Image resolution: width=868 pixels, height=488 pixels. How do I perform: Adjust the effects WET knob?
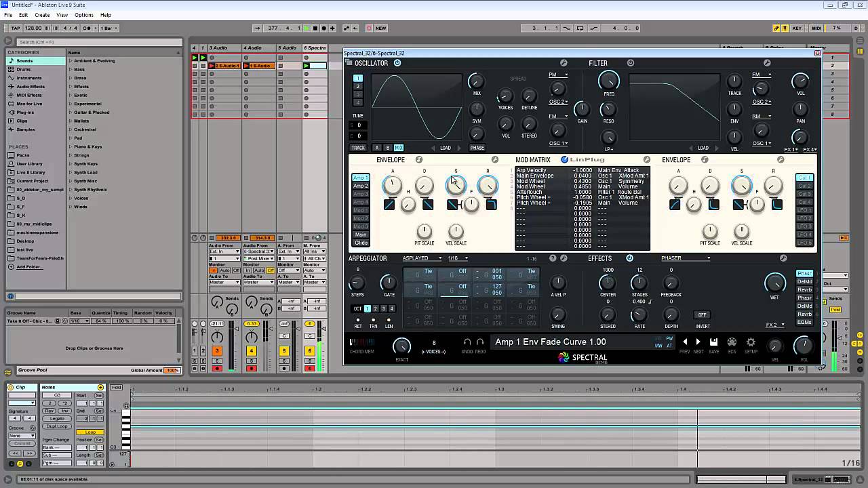coord(774,283)
